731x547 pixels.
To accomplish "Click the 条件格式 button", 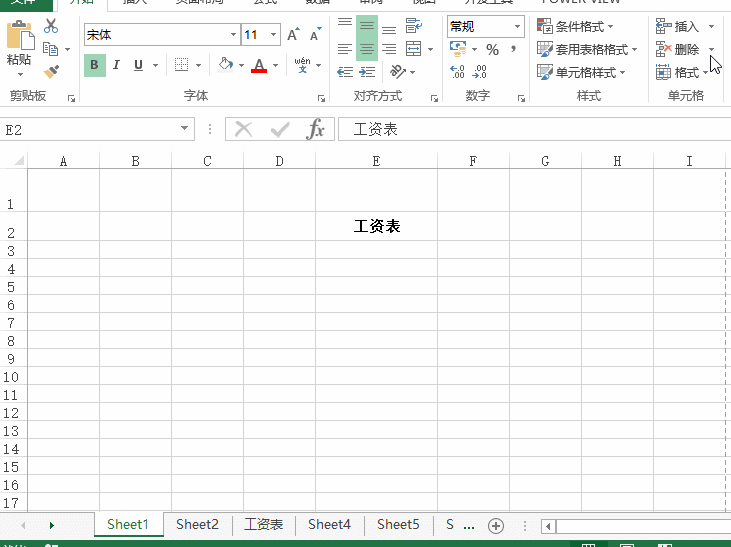I will pos(576,27).
